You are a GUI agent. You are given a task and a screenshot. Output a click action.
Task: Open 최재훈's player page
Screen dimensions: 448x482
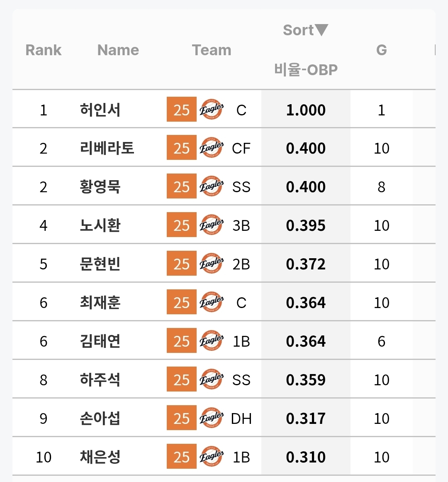point(100,303)
